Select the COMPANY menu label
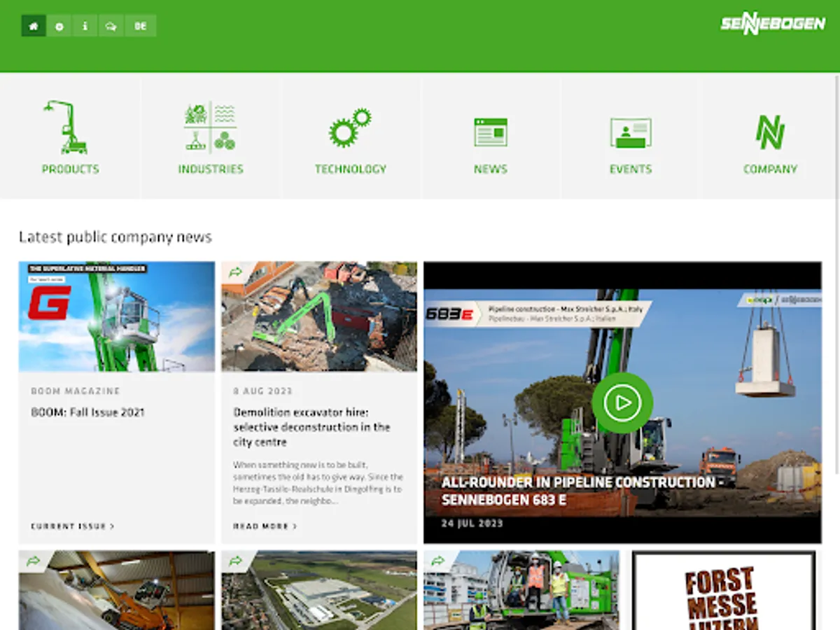Viewport: 840px width, 630px height. click(770, 169)
